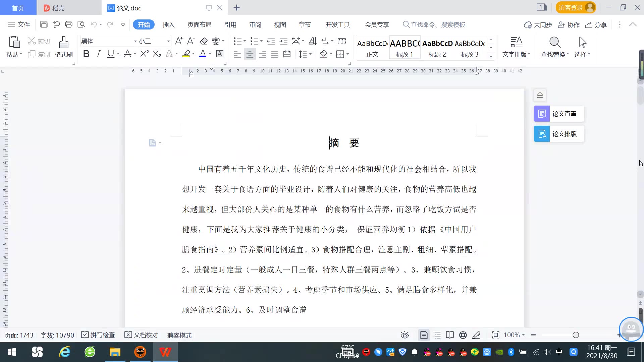Click the 论文查重 button
This screenshot has height=362, width=644.
point(559,114)
